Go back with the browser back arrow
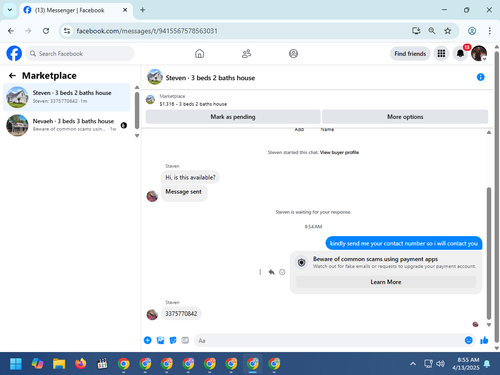The image size is (500, 375). coord(11,31)
